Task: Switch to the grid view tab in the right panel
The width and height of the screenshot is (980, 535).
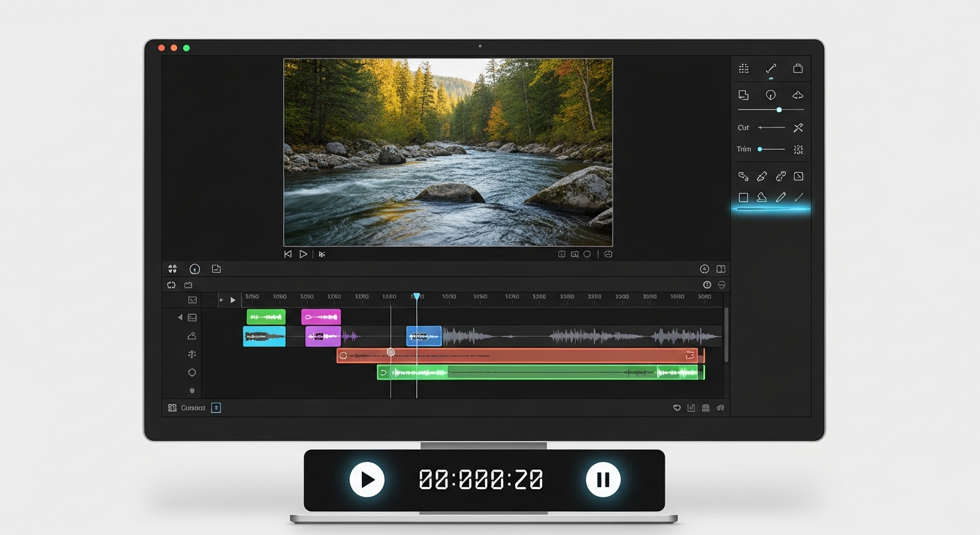Action: coord(742,68)
